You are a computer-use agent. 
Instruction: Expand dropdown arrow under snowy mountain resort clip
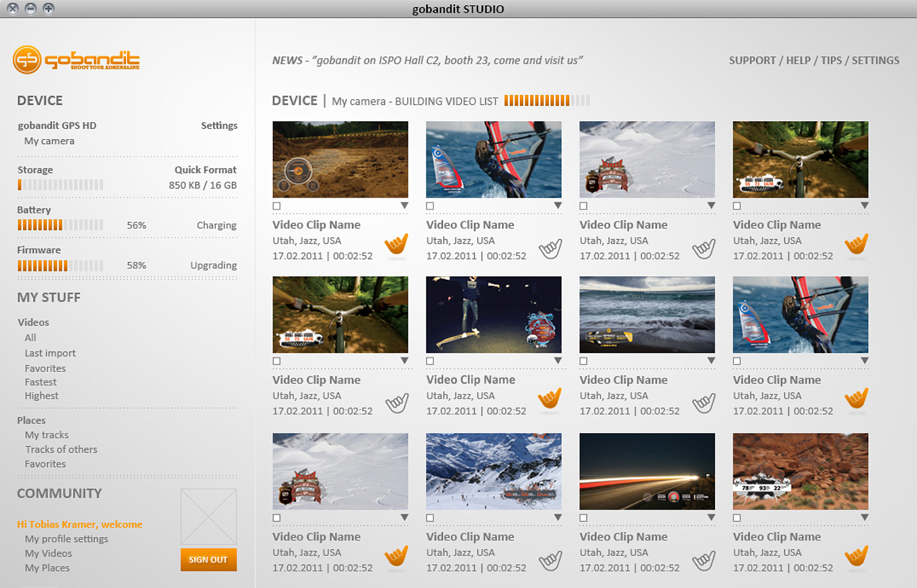click(558, 517)
